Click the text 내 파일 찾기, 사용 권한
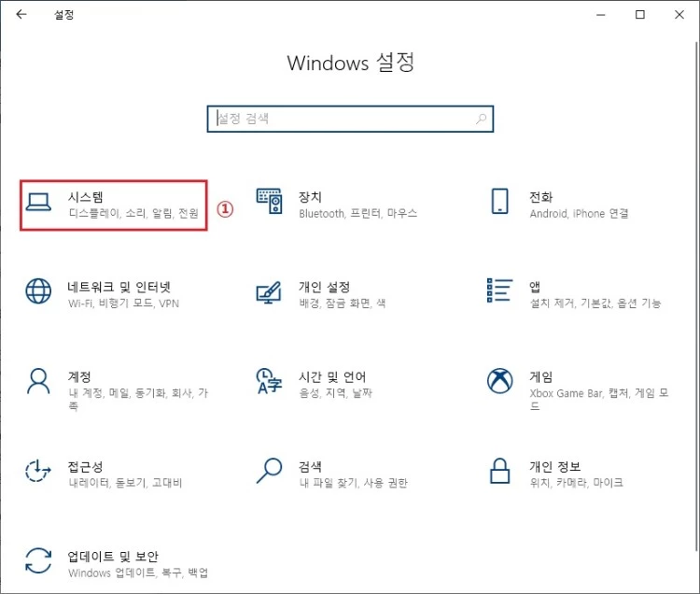 tap(354, 483)
